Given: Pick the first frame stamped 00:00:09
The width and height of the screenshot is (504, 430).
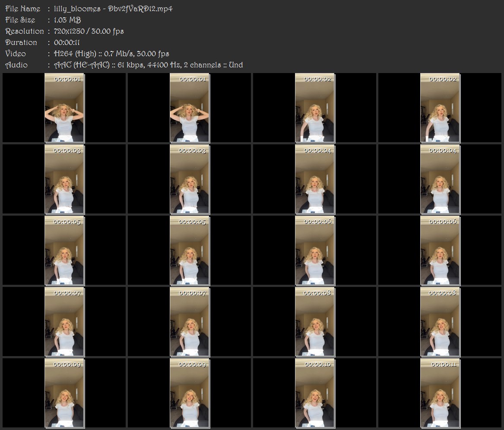Looking at the screenshot, I should pyautogui.click(x=64, y=393).
